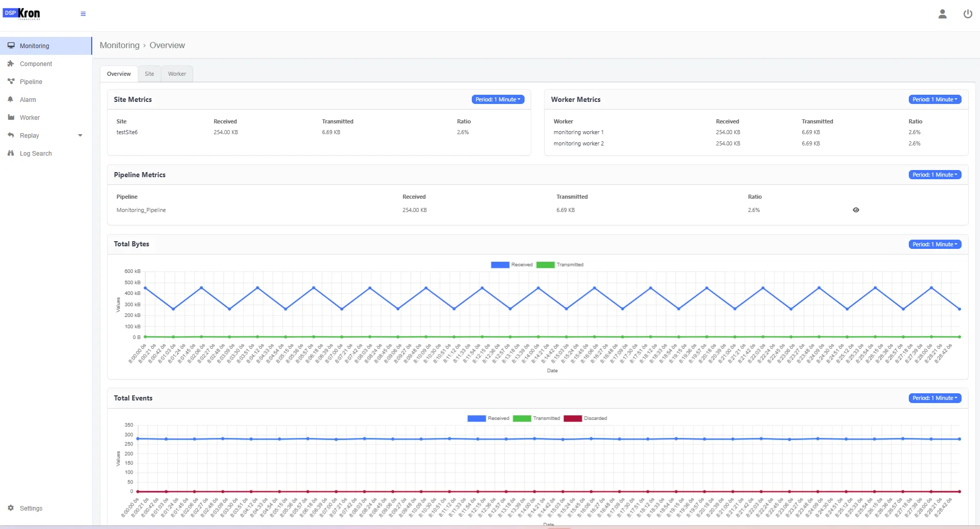Go to Settings label in sidebar
The width and height of the screenshot is (980, 529).
[x=31, y=509]
